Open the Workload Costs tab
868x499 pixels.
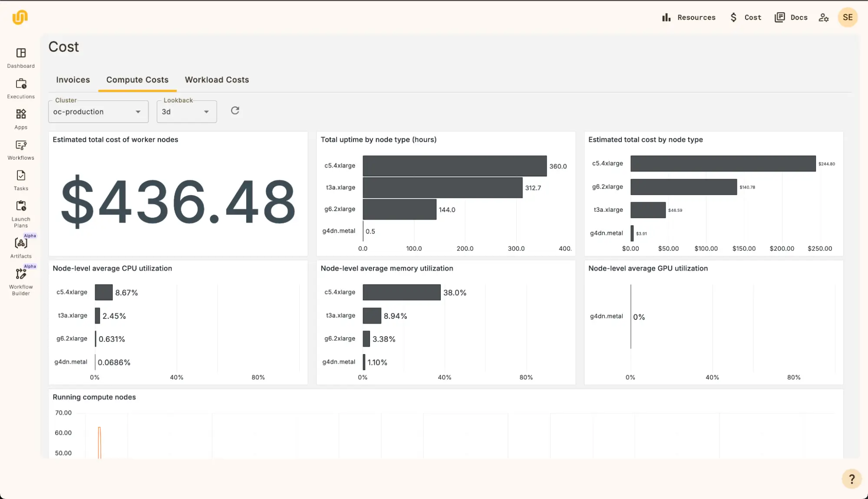[216, 80]
